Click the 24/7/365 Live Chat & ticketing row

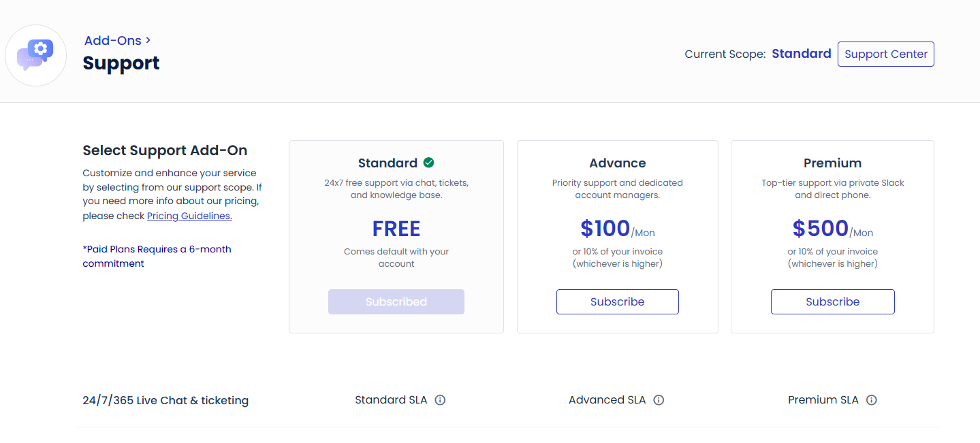point(165,401)
